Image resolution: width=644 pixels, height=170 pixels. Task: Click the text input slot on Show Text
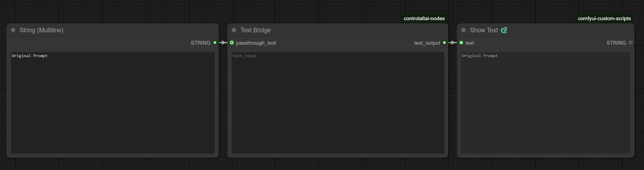(461, 42)
